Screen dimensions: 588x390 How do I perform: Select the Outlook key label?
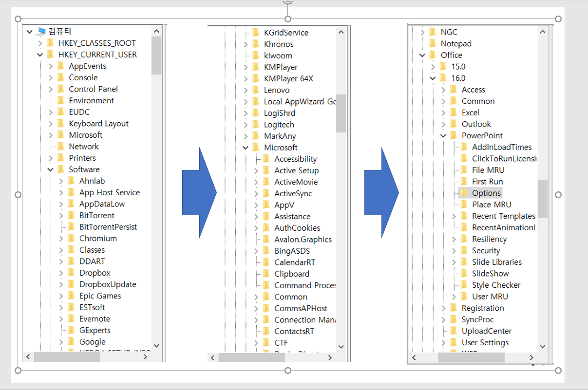(476, 124)
